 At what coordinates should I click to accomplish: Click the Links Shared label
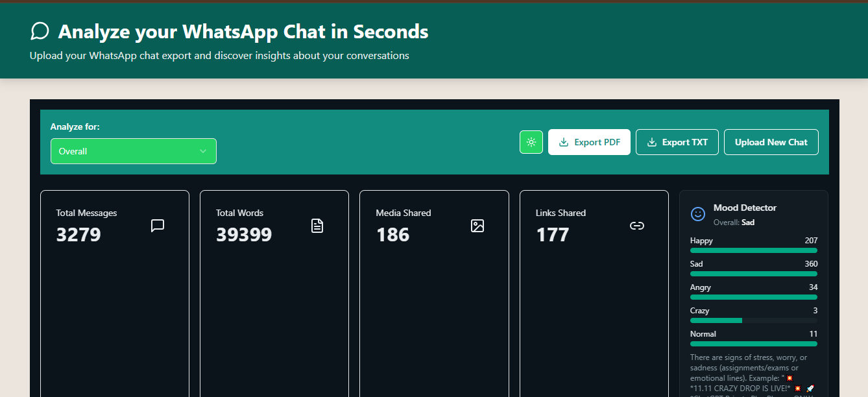coord(561,213)
